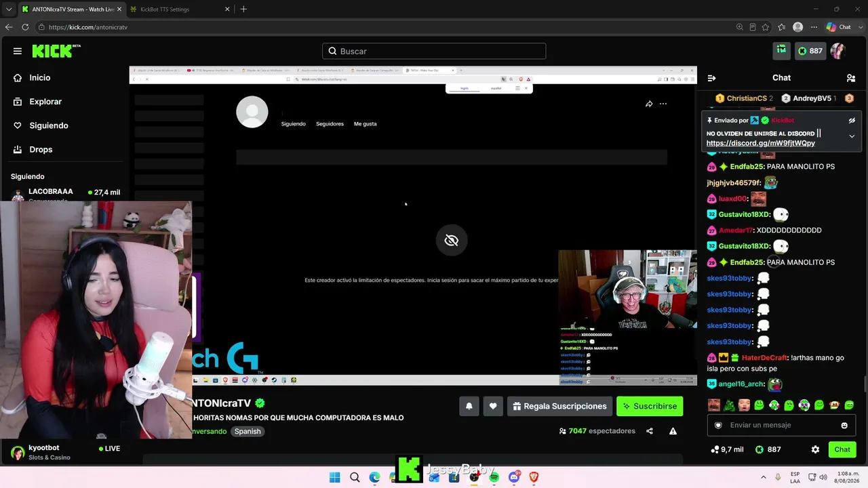Image resolution: width=868 pixels, height=488 pixels.
Task: Open chat settings gear
Action: point(815,449)
